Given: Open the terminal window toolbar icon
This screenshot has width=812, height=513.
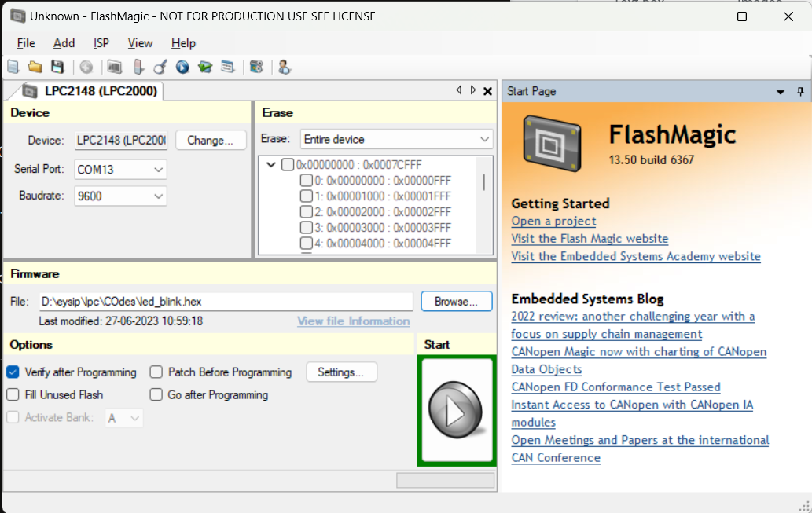Looking at the screenshot, I should [x=228, y=67].
